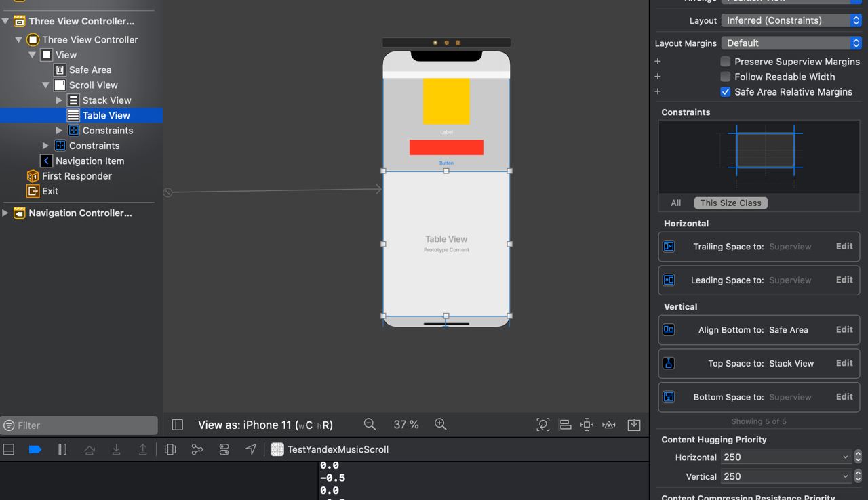This screenshot has height=500, width=868.
Task: Click the Step Into debug icon
Action: click(117, 449)
